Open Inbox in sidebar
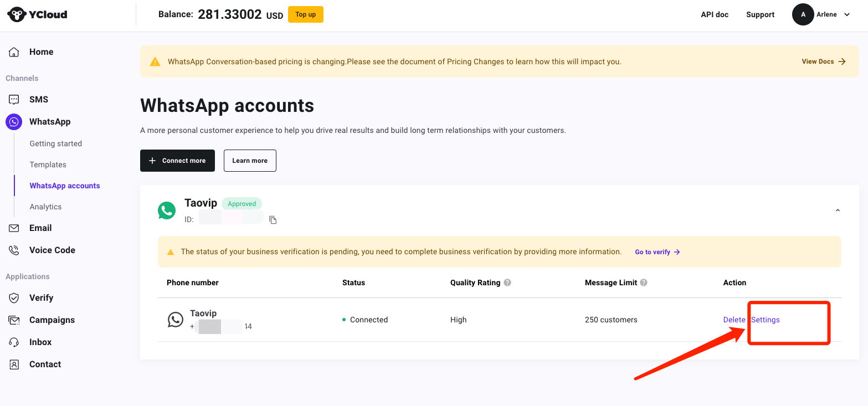Screen dimensions: 868x406 (40, 342)
